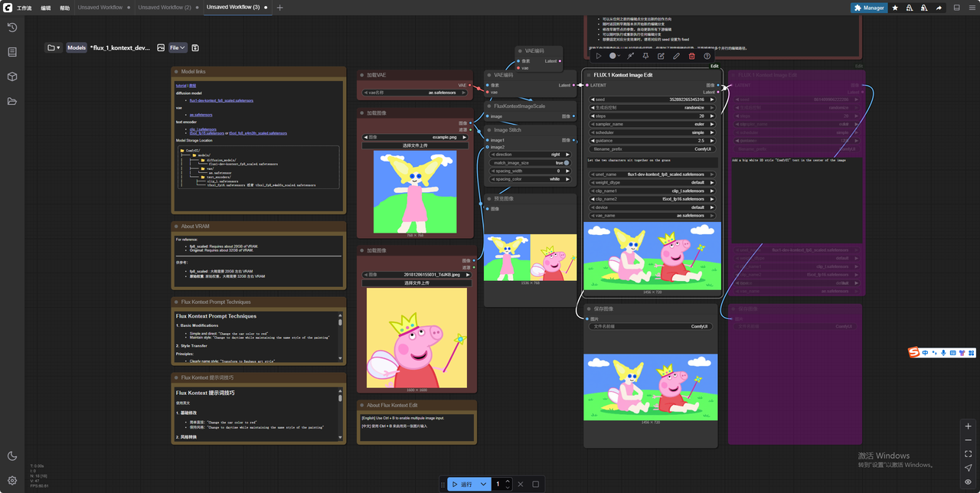Open settings gear in sidebar
Image resolution: width=980 pixels, height=493 pixels.
pos(12,481)
